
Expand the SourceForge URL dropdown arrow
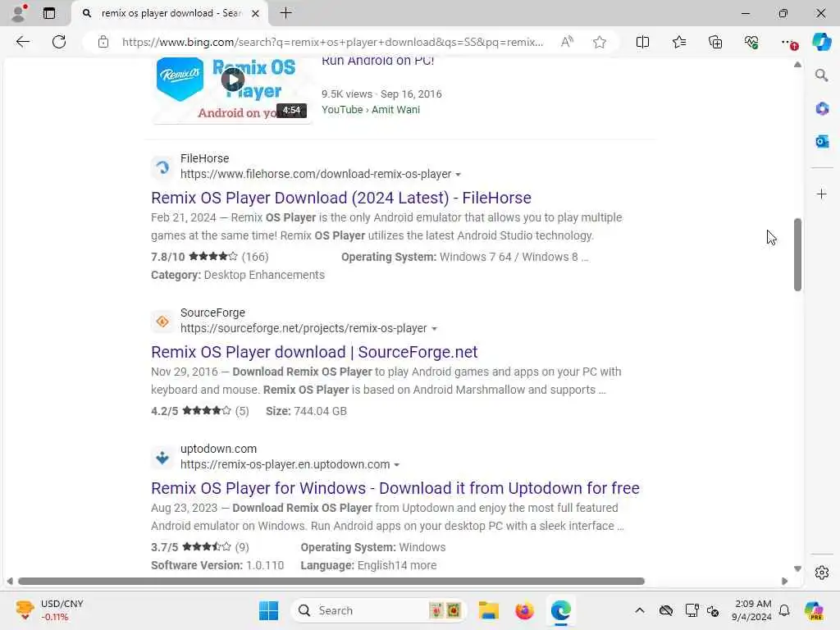(435, 329)
